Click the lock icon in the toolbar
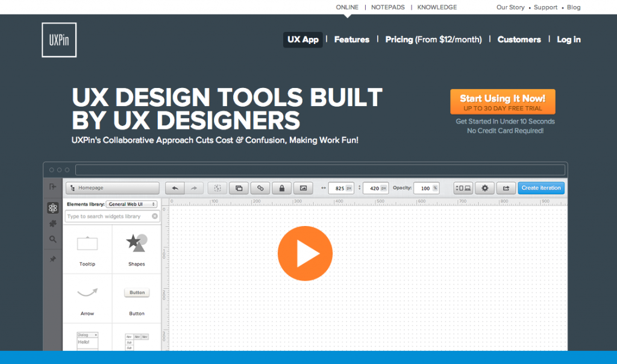The width and height of the screenshot is (617, 364). 281,188
